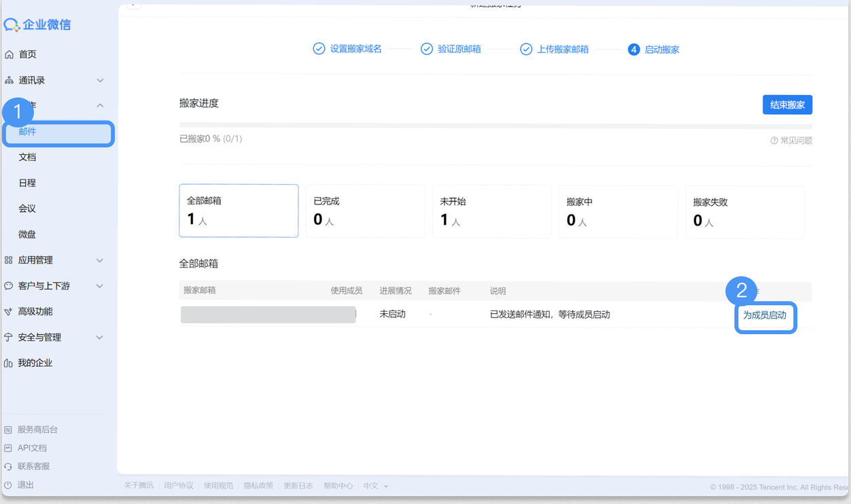The height and width of the screenshot is (504, 851).
Task: Select the 已完成 filter card
Action: click(x=365, y=211)
